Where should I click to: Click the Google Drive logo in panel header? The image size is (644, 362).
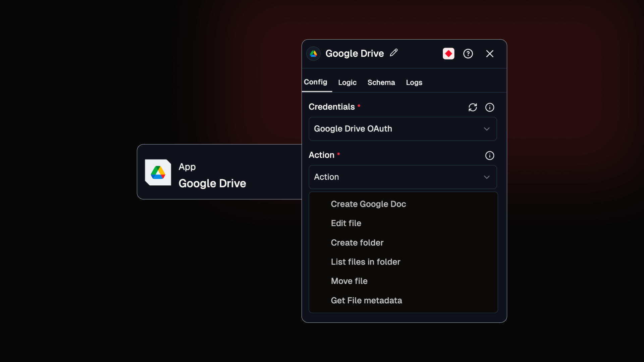[x=314, y=54]
